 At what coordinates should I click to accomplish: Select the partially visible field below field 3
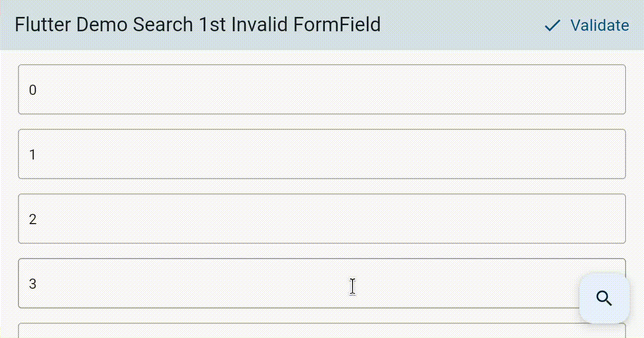pos(322,331)
